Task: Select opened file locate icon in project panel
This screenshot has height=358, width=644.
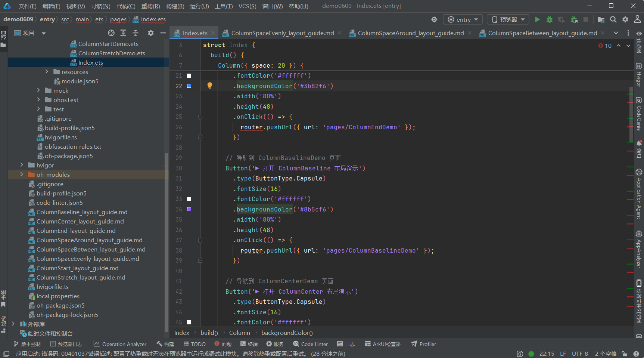Action: [x=111, y=33]
